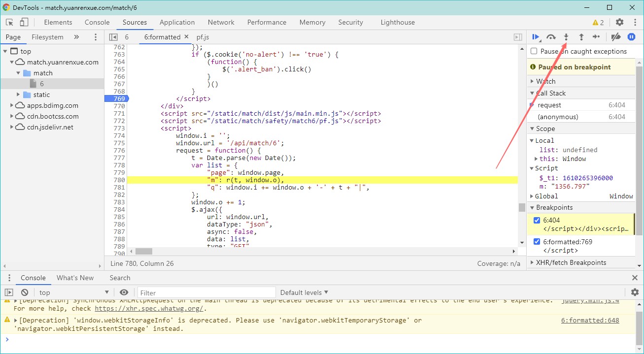The image size is (644, 354).
Task: Expand the static folder
Action: click(19, 95)
